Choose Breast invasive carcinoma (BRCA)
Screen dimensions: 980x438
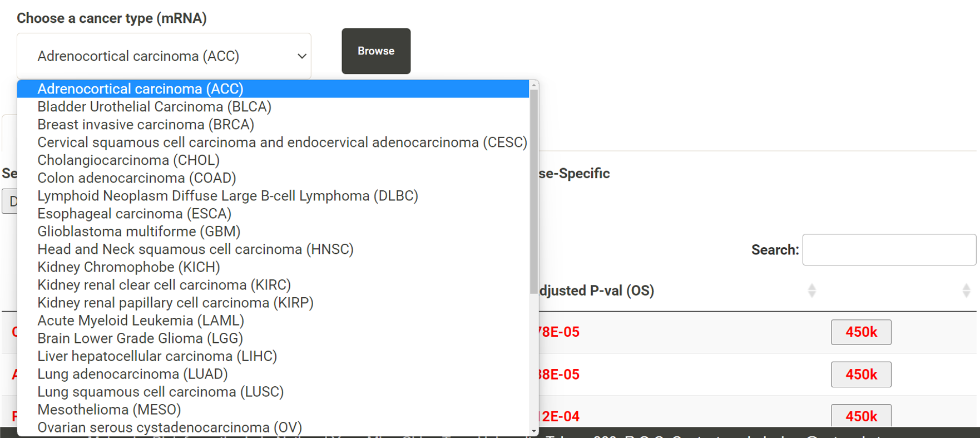pyautogui.click(x=146, y=125)
